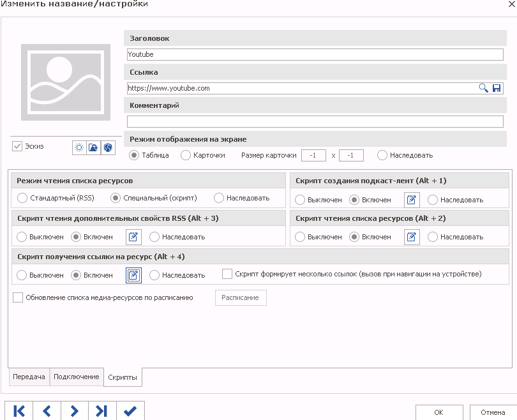This screenshot has height=420, width=517.
Task: Open the Подключение tab
Action: (77, 377)
